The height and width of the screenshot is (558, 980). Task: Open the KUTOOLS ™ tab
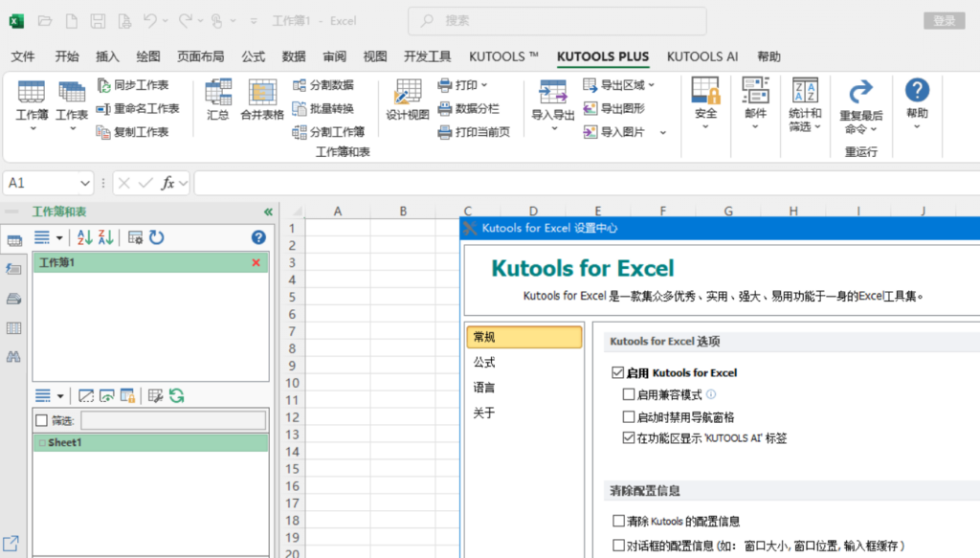pos(503,56)
